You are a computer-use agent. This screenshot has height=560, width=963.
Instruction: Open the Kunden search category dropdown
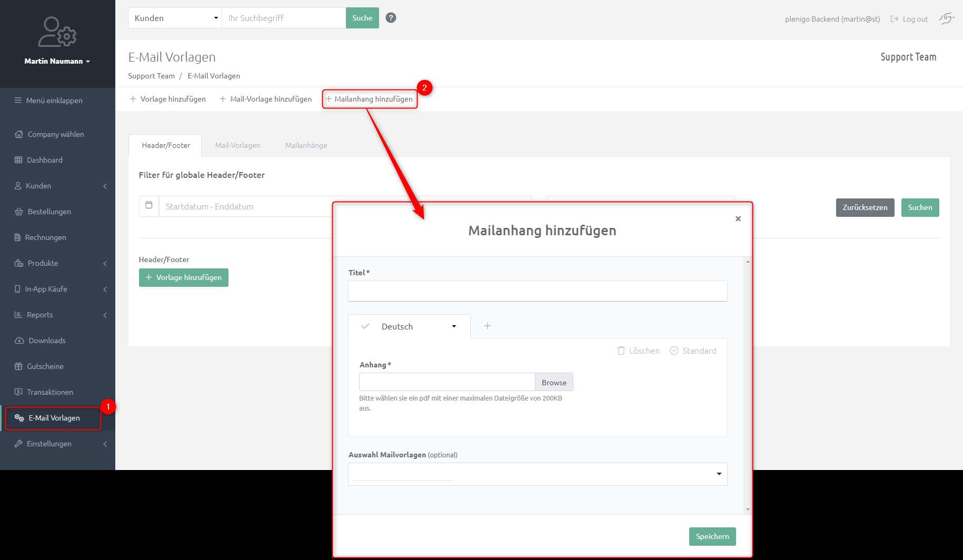coord(175,18)
